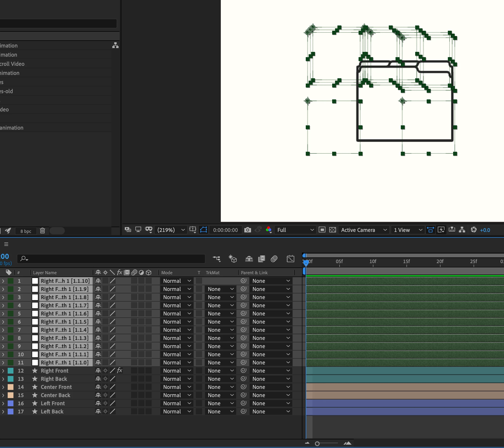Click label color swatch of Center Back layer
Screen dimensions: 504x448
[11, 395]
